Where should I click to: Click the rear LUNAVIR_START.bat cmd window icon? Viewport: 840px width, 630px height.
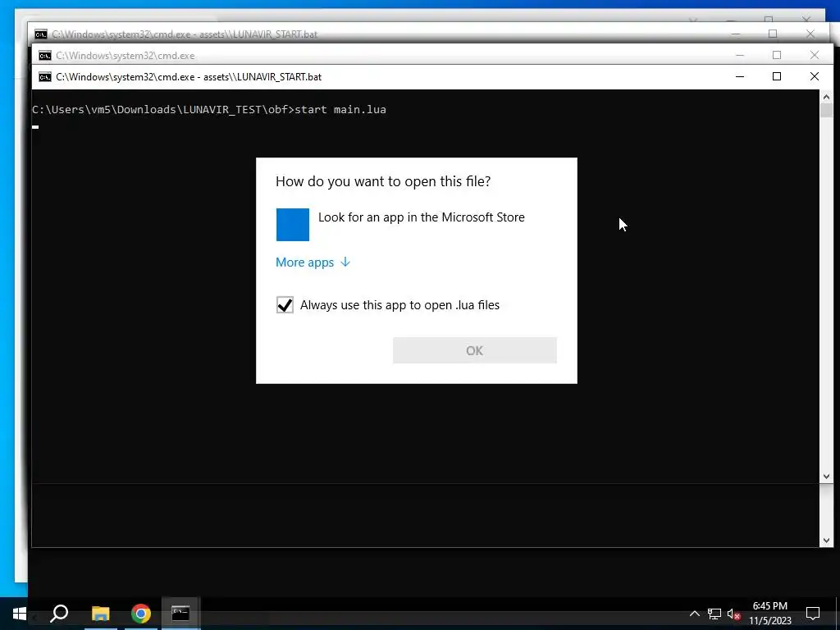41,34
